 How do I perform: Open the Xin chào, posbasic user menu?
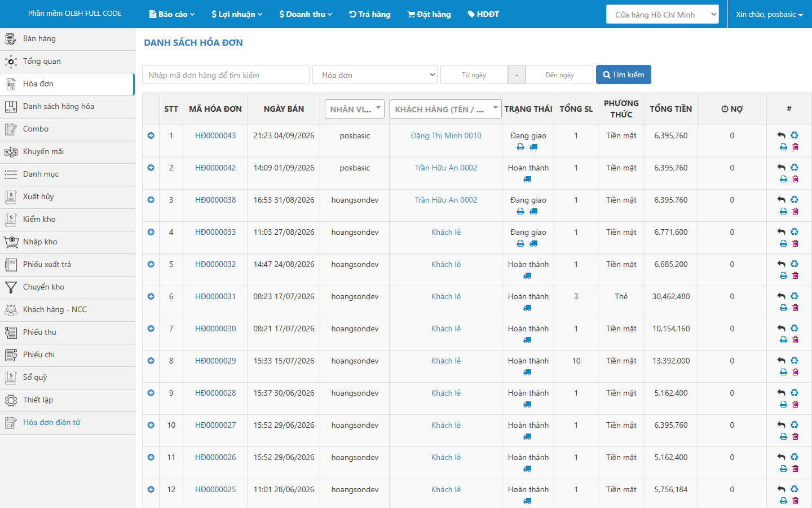770,14
